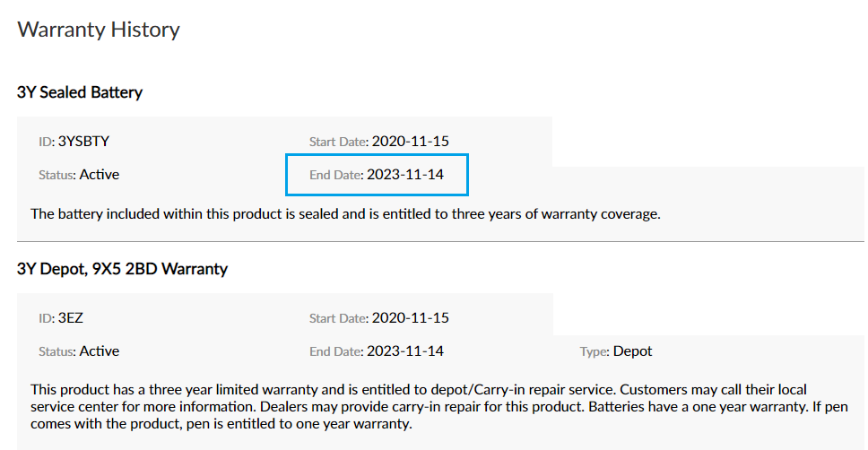Click the depot warranty Active status
The image size is (868, 450).
click(x=100, y=351)
